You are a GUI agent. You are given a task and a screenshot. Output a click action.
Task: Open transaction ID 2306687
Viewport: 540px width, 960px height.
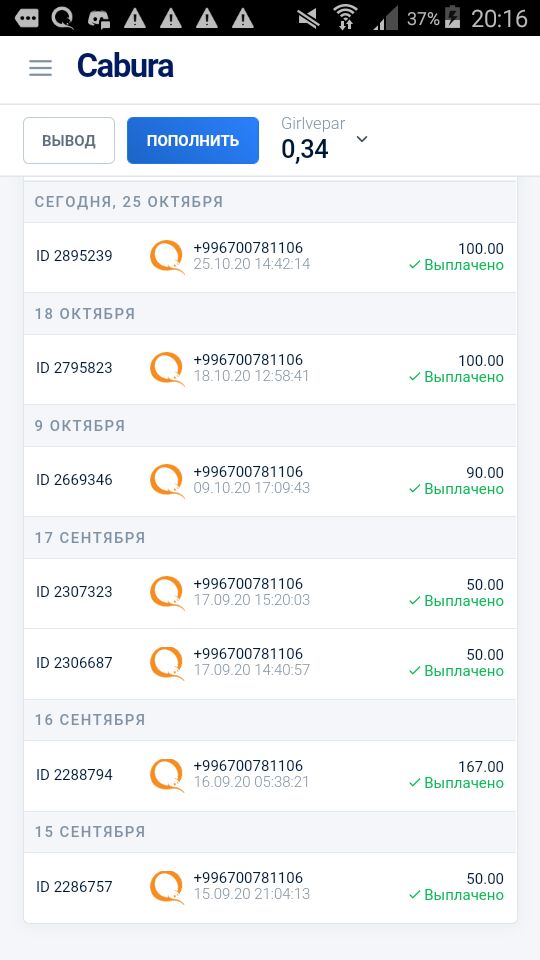tap(270, 664)
